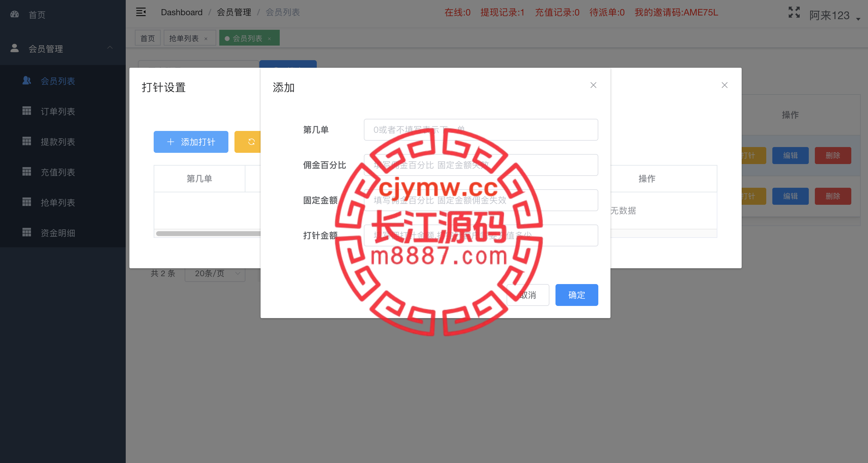Click the 会员管理 breadcrumb

point(234,12)
